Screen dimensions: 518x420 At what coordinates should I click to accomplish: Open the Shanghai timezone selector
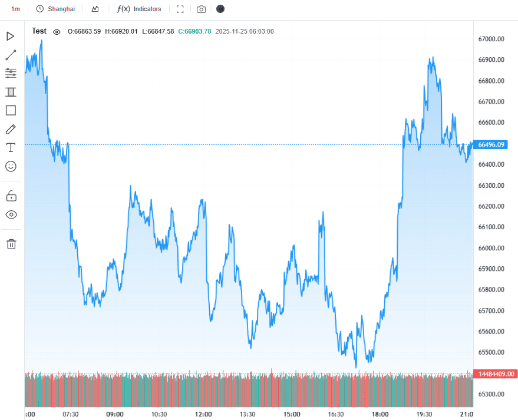click(55, 9)
